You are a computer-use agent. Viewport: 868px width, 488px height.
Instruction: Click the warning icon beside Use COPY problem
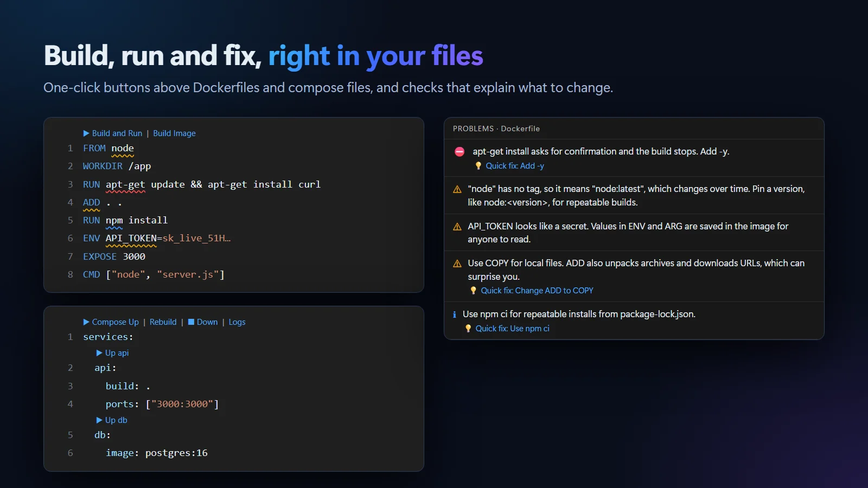click(x=457, y=264)
